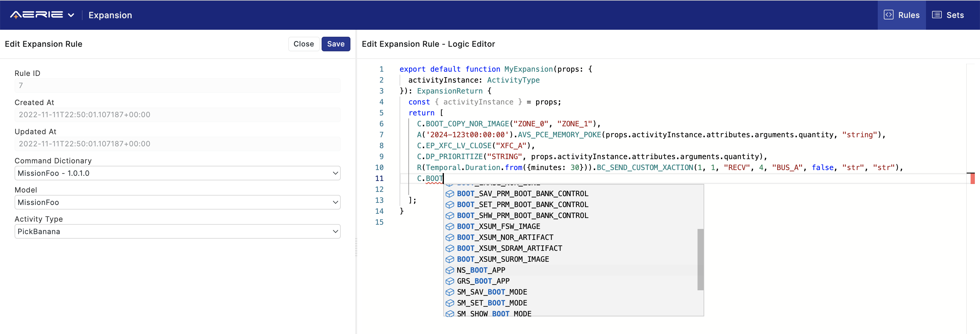Open the Command Dictionary dropdown
Screen dimensions: 980x334
click(177, 173)
